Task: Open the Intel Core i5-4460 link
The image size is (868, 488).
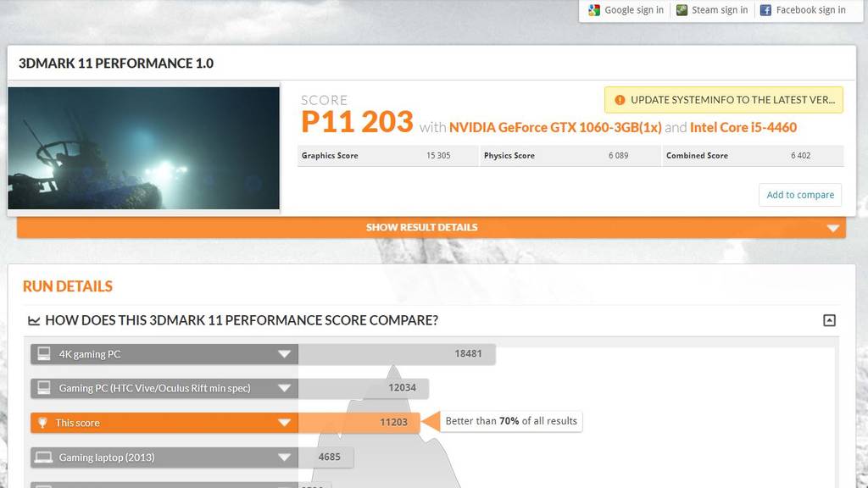Action: (743, 127)
